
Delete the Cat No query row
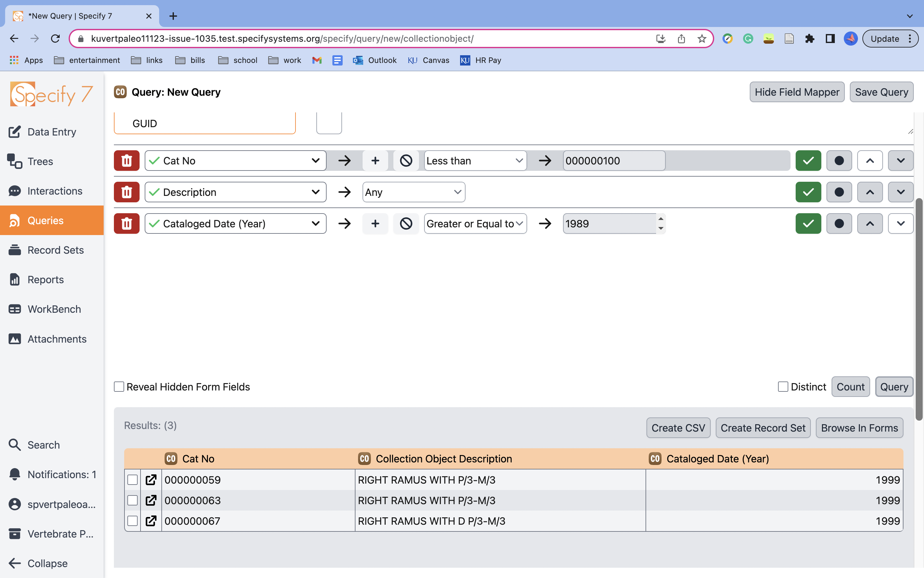126,161
